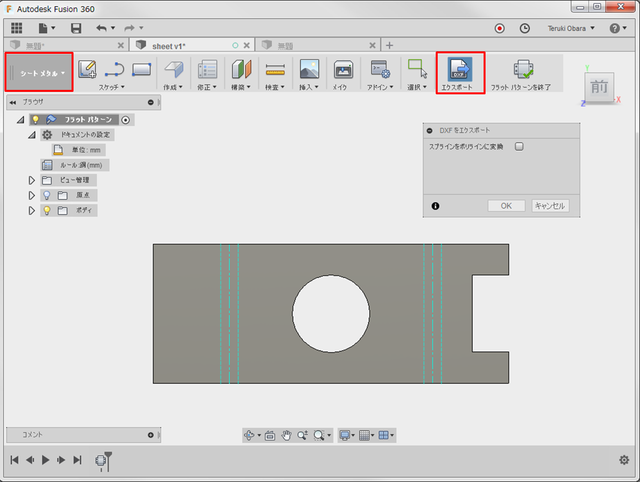The height and width of the screenshot is (482, 640).
Task: Select the rectangle sketch tool
Action: [x=142, y=69]
